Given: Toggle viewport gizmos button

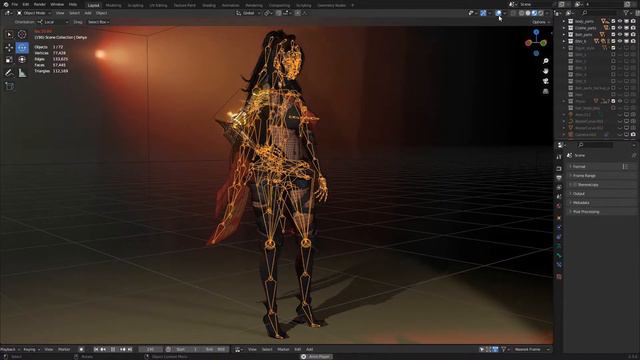Looking at the screenshot, I should (483, 13).
